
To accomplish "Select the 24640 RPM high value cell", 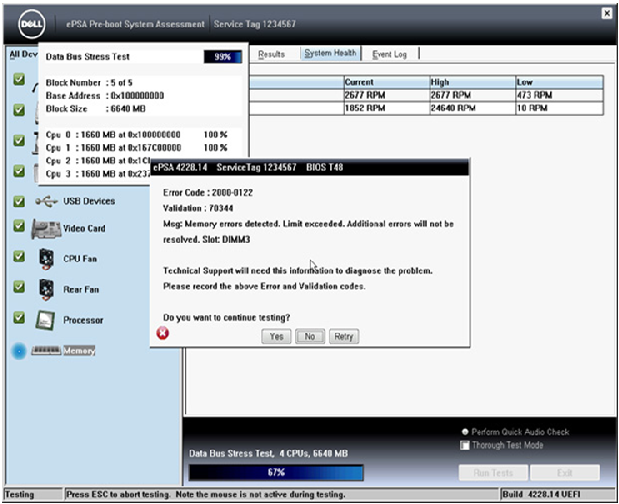I will (473, 108).
